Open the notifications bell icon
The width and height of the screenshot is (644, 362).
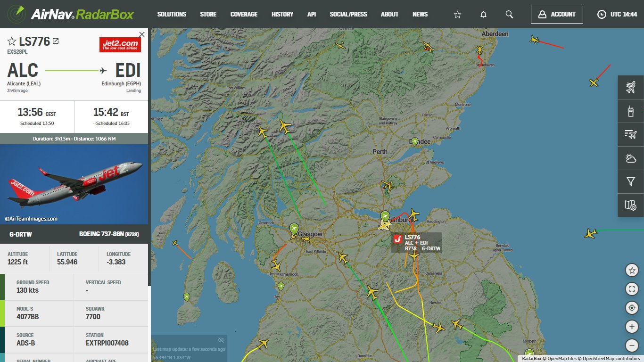pos(483,14)
